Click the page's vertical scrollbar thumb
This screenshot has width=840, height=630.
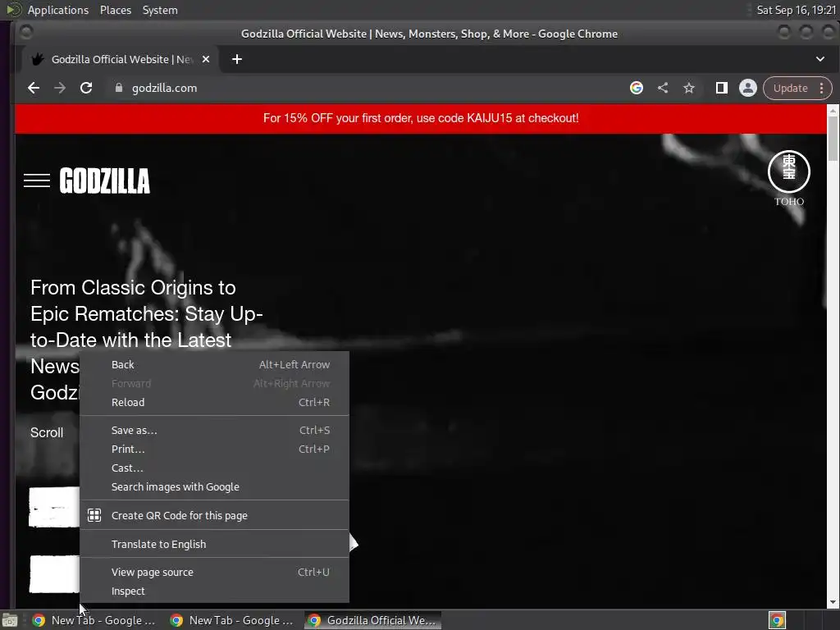coord(833,138)
